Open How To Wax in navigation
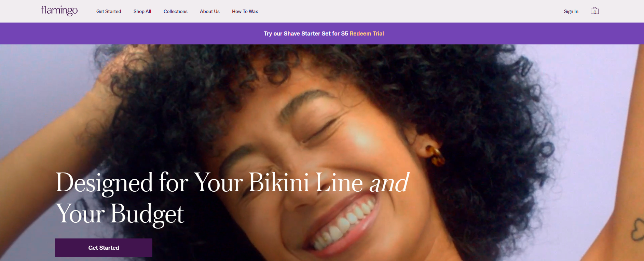The image size is (644, 261). point(245,11)
